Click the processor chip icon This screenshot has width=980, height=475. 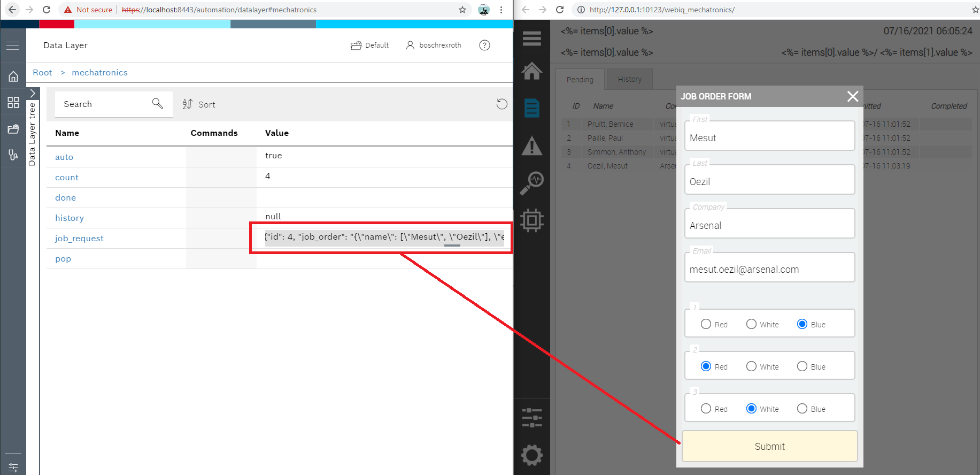pos(531,220)
